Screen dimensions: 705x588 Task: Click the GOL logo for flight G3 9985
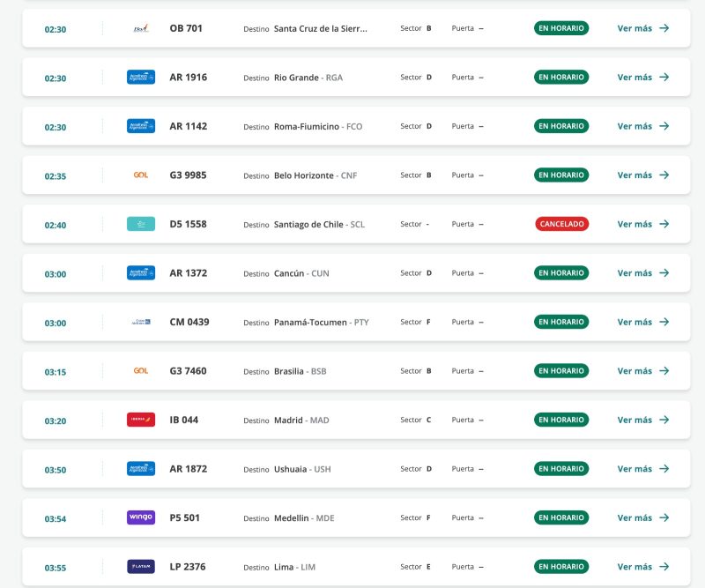click(x=140, y=175)
